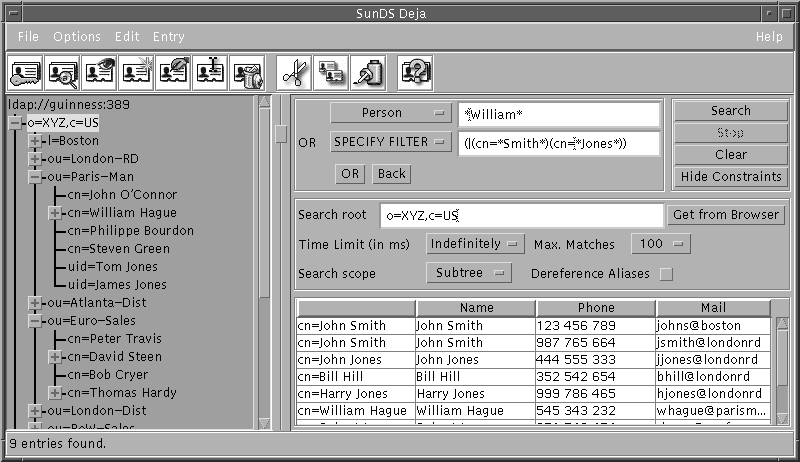Image resolution: width=800 pixels, height=462 pixels.
Task: Select uid=James Jones in the tree
Action: coord(117,285)
